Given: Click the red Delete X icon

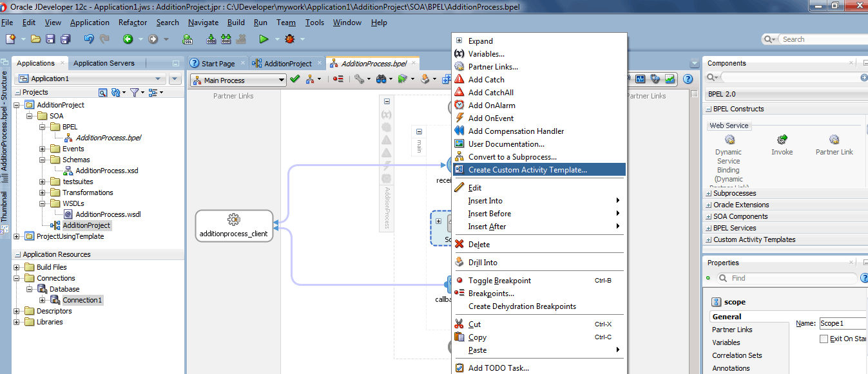Looking at the screenshot, I should [459, 244].
